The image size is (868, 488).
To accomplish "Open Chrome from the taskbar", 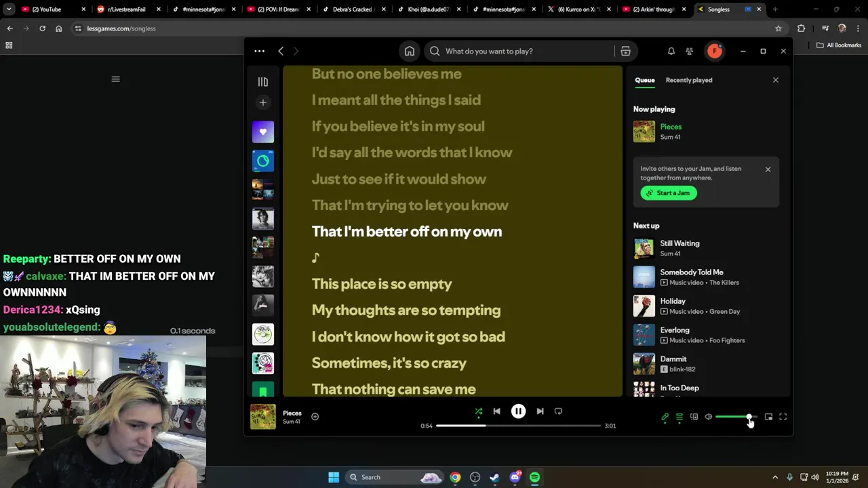I will coord(455,477).
